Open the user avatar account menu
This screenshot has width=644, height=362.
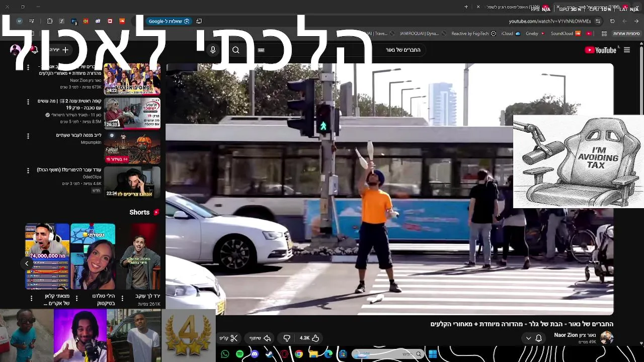(x=15, y=50)
